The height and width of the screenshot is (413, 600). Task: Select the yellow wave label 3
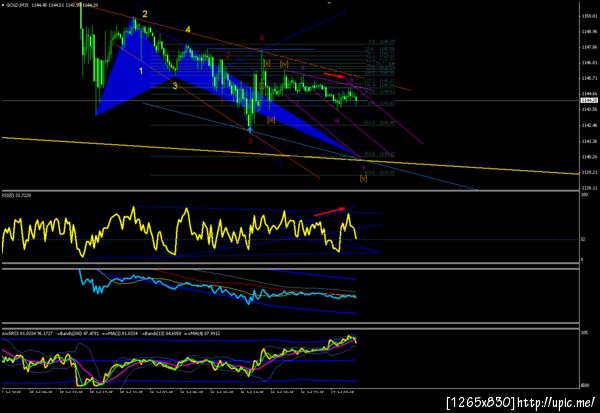175,86
